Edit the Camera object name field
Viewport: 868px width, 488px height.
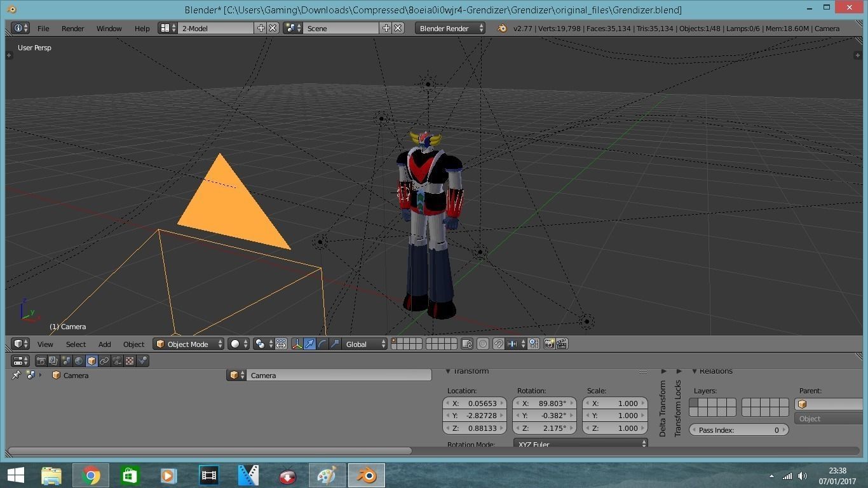pyautogui.click(x=339, y=376)
